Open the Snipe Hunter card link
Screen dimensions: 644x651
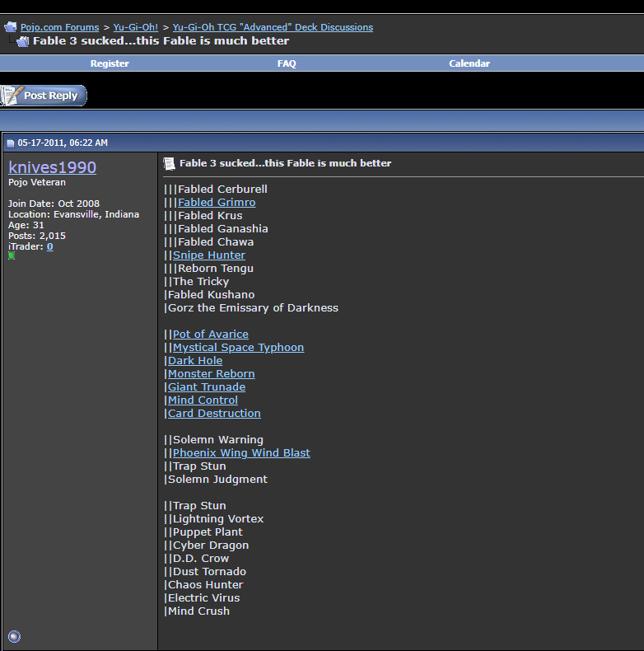(x=208, y=255)
